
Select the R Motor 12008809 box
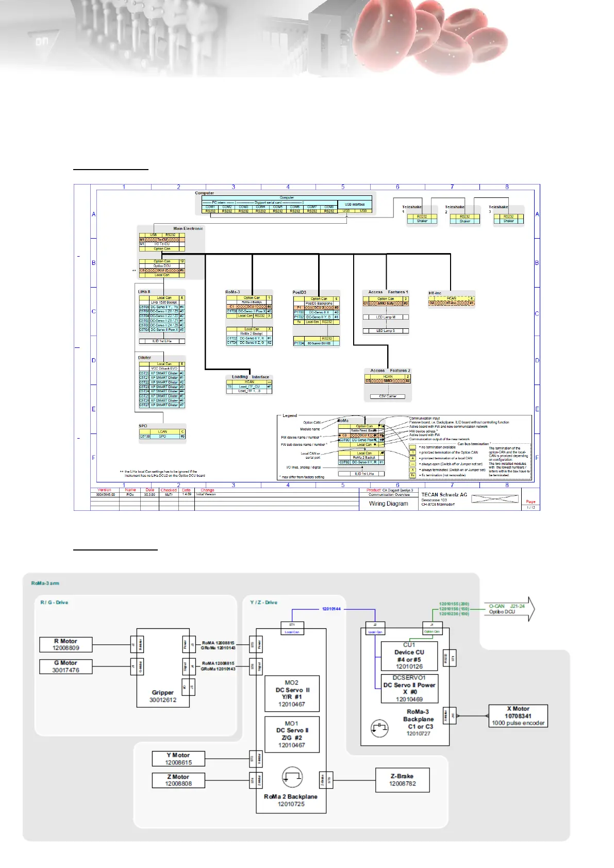pyautogui.click(x=66, y=644)
